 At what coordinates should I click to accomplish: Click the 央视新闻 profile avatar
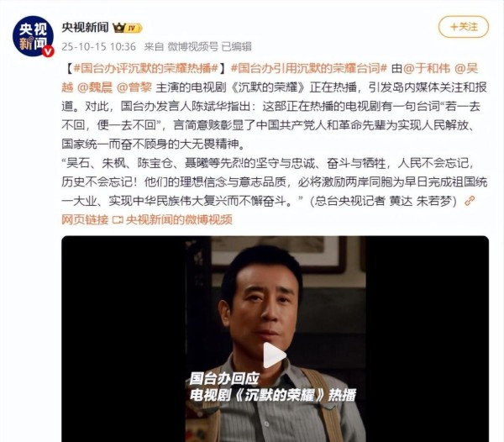point(33,36)
